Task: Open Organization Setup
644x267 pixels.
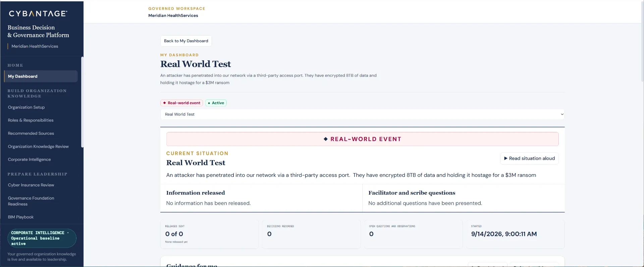Action: tap(26, 107)
